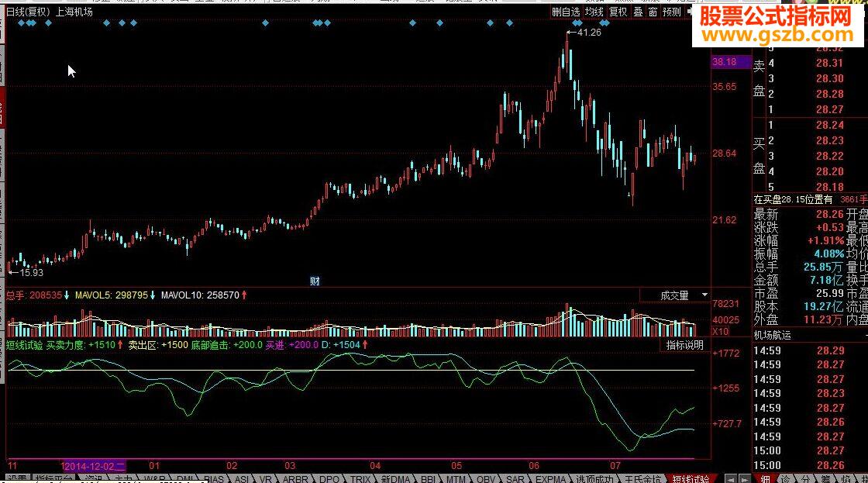The height and width of the screenshot is (483, 868).
Task: Click buy level 1 price 28.24
Action: tap(830, 125)
